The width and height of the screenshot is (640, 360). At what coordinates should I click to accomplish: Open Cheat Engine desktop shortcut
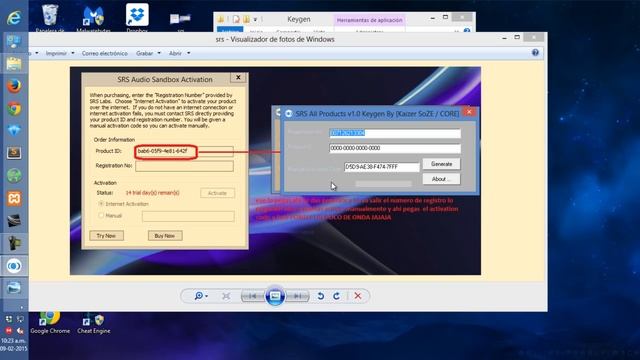93,323
